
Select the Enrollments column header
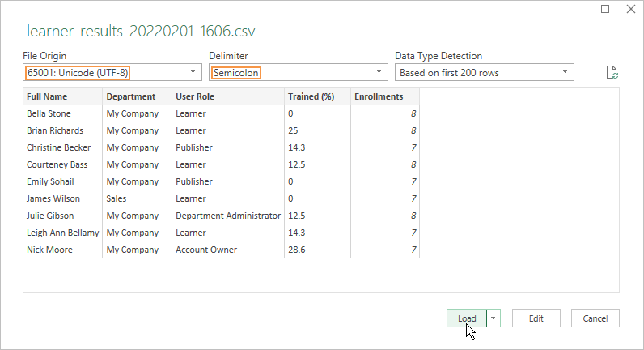(x=385, y=96)
